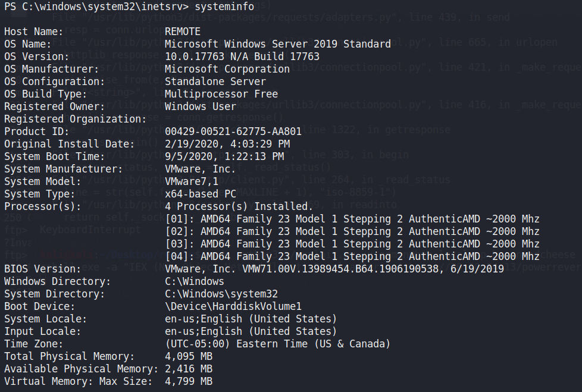582x392 pixels.
Task: Click the x64-based PC system type value
Action: click(200, 194)
